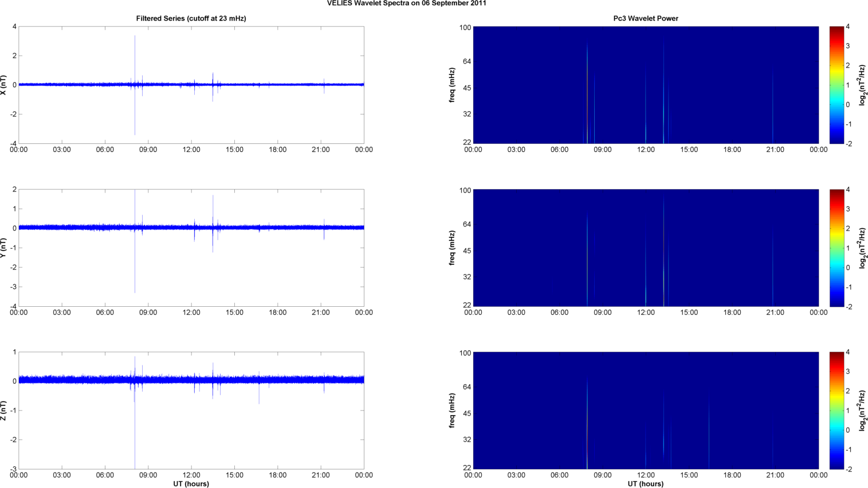The height and width of the screenshot is (488, 868).
Task: Click "freq (mHz)" label of middle spectrogram
Action: pos(452,248)
